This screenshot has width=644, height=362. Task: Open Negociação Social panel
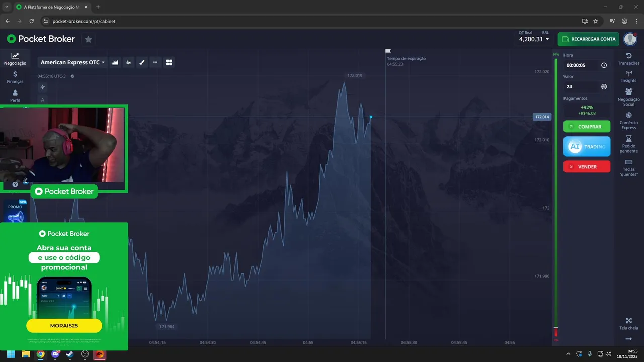[x=629, y=97]
